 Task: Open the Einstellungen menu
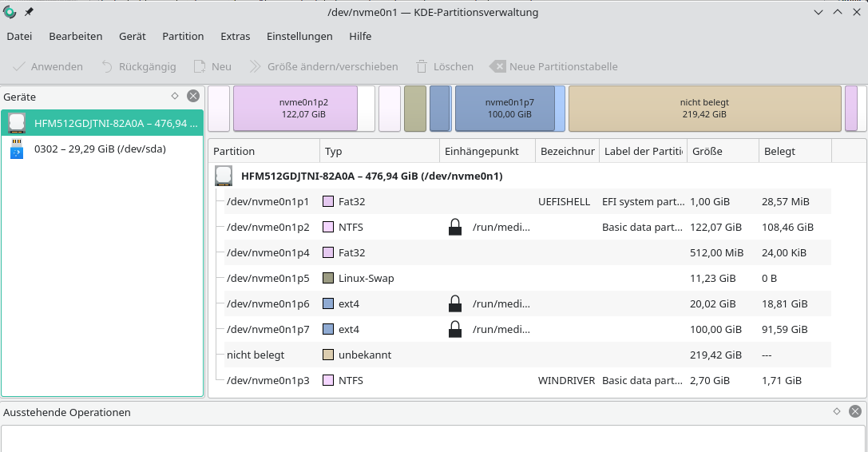click(x=299, y=37)
